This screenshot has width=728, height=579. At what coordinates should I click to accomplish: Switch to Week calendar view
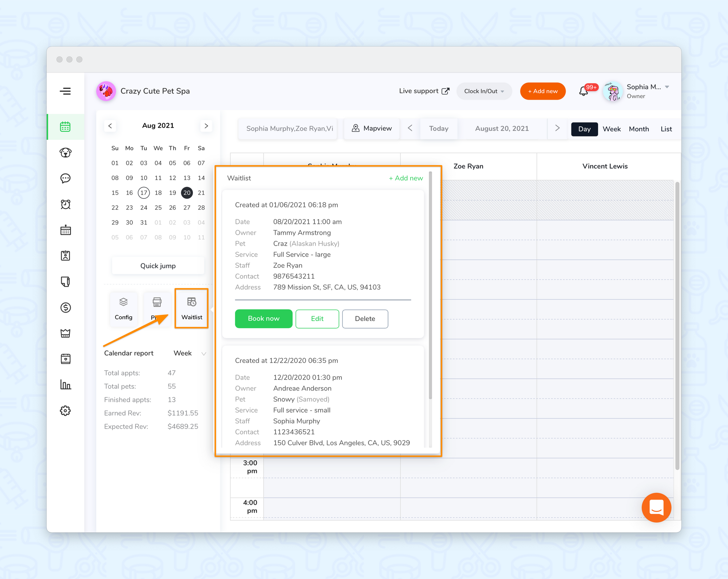point(612,129)
